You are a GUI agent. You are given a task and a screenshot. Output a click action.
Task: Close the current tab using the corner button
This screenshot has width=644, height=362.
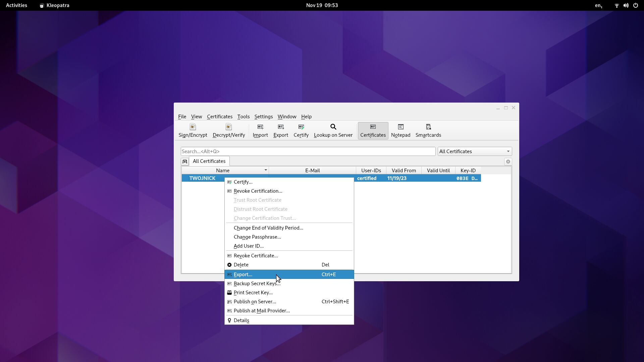pyautogui.click(x=508, y=162)
